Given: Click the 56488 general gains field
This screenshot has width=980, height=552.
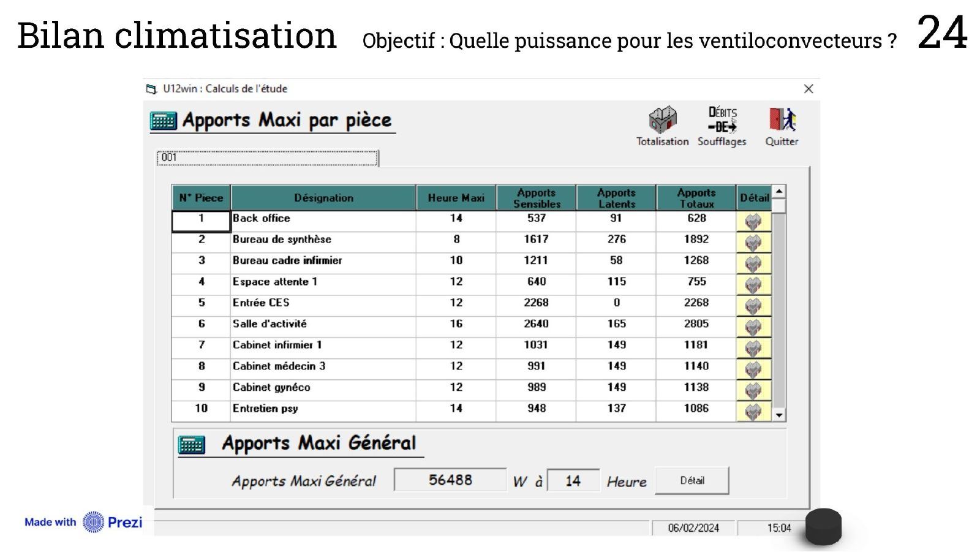Looking at the screenshot, I should [450, 480].
